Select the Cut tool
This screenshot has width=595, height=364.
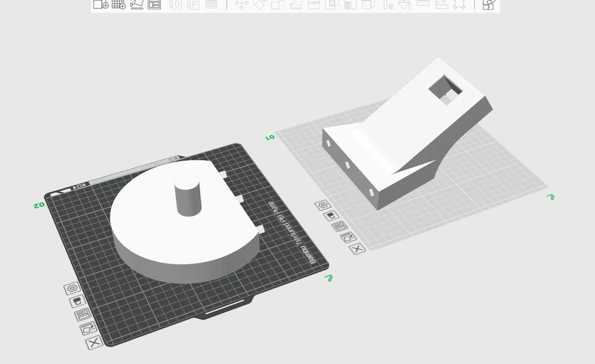coord(313,4)
